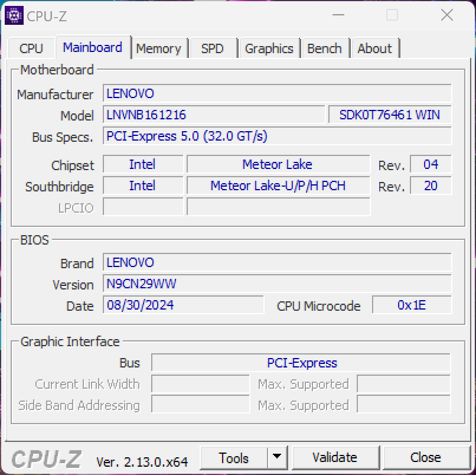Click the empty Current Link Width field

[x=200, y=384]
